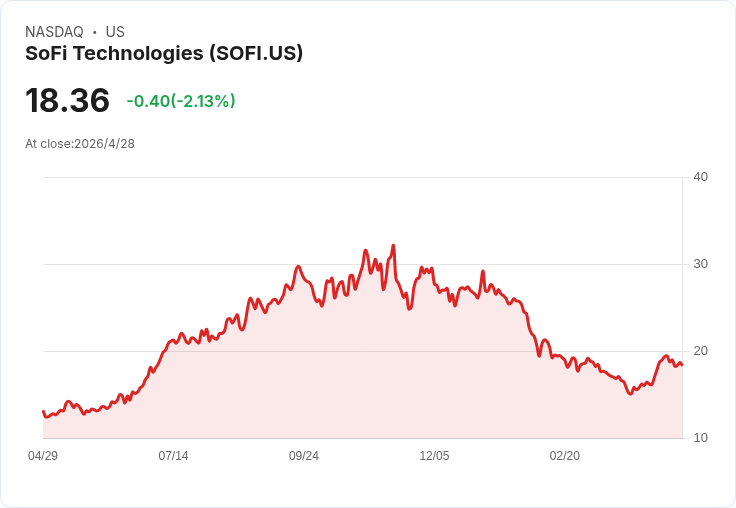The height and width of the screenshot is (508, 736).
Task: Click the highest peak of the price line
Action: pos(393,245)
